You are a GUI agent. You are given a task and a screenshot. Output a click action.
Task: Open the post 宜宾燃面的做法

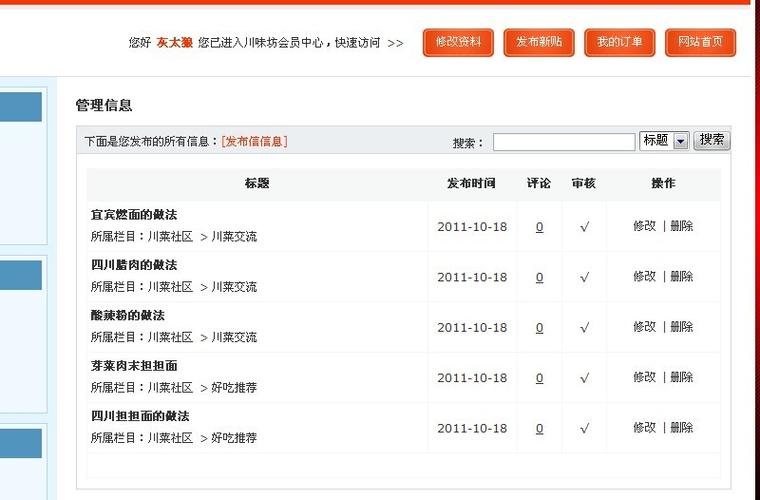[x=134, y=215]
